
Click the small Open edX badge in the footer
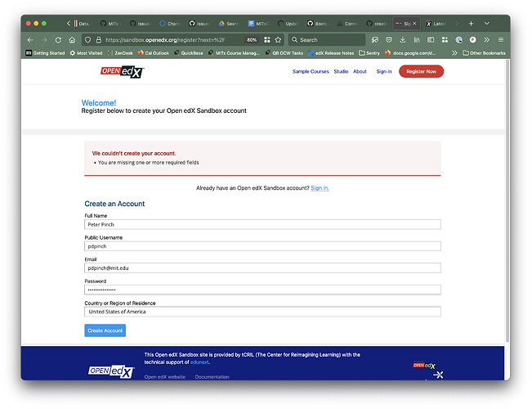(424, 366)
